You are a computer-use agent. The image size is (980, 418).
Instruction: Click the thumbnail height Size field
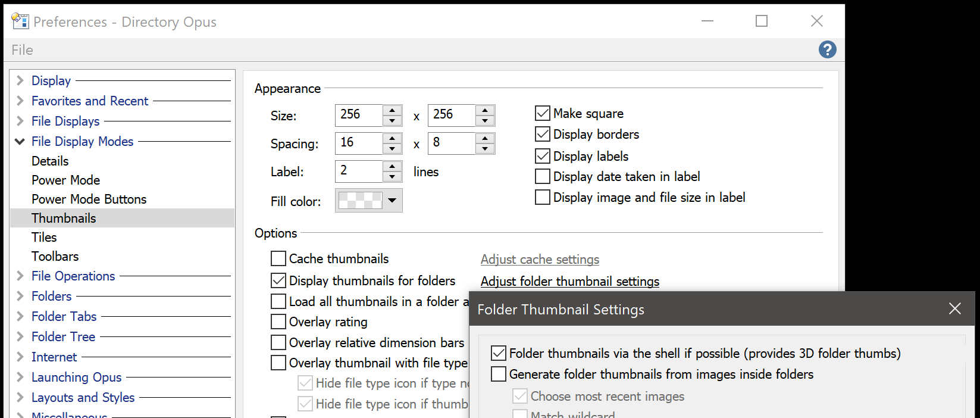[452, 115]
